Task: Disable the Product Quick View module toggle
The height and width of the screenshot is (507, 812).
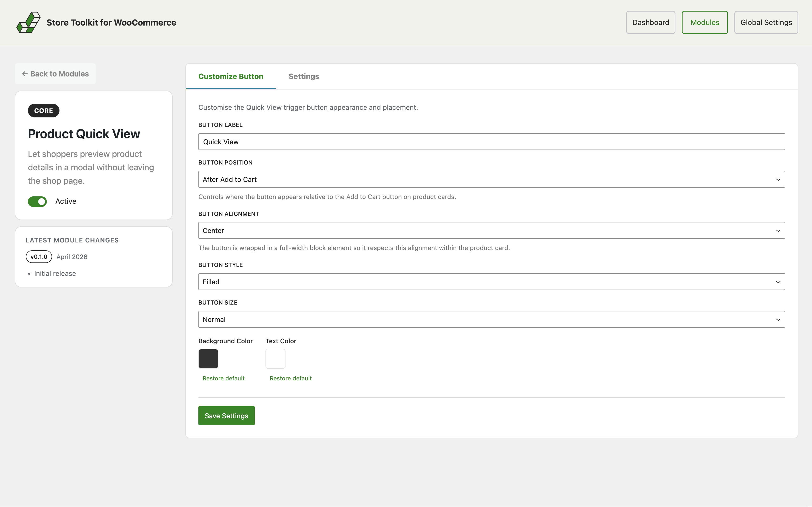Action: [x=37, y=201]
